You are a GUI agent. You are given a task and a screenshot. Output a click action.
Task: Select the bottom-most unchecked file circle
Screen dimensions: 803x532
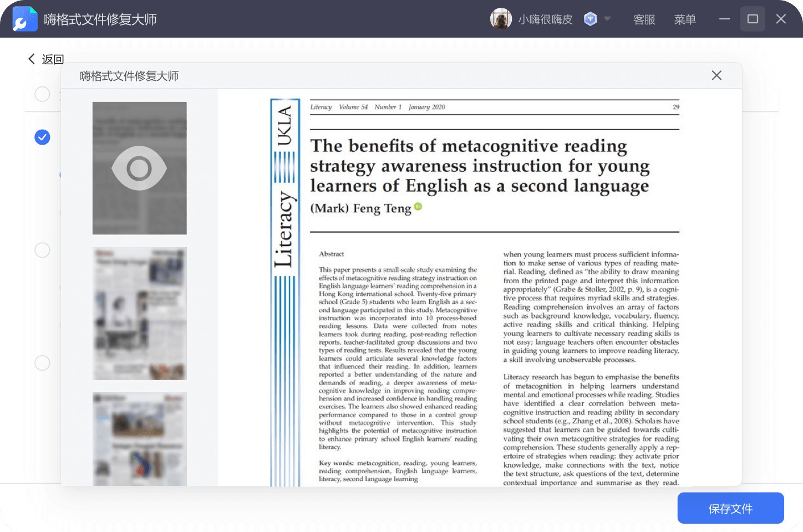(x=42, y=363)
